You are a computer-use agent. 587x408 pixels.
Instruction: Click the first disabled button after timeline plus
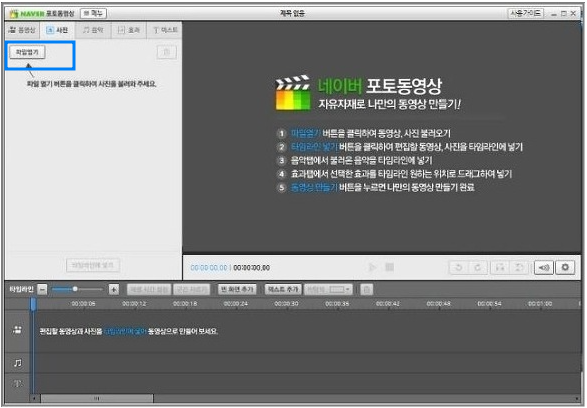point(149,289)
